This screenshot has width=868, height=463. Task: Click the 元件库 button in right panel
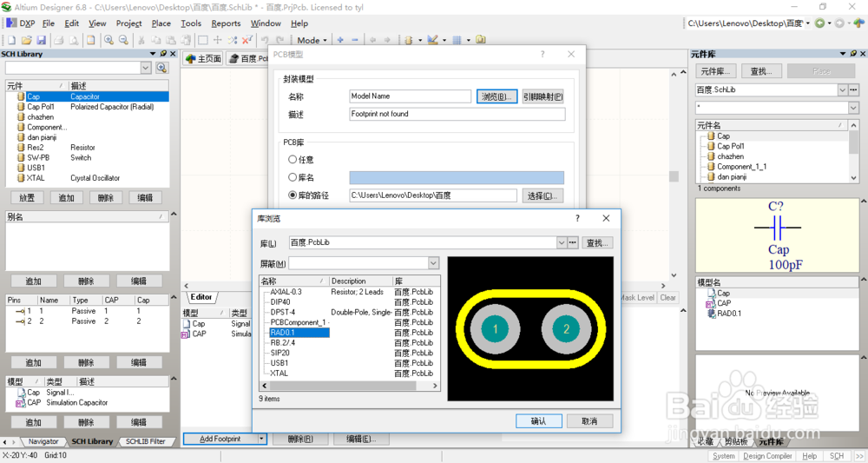point(716,71)
